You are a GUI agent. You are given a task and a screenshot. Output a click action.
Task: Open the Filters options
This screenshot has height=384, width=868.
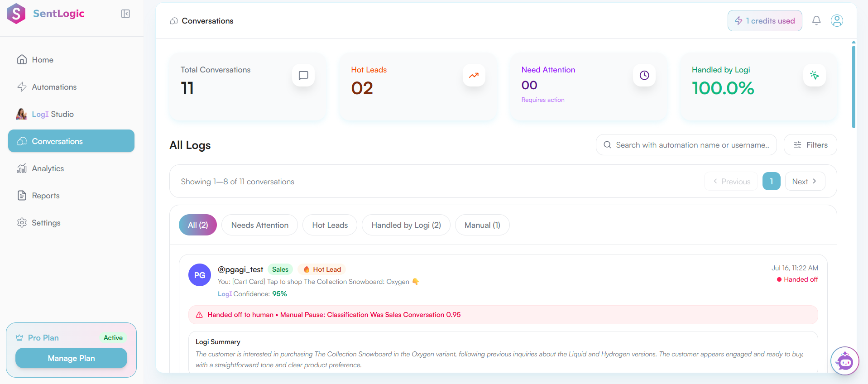coord(810,145)
